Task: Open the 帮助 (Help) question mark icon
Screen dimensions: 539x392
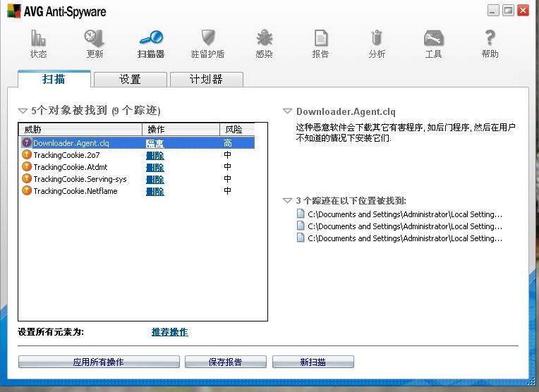Action: click(x=490, y=38)
